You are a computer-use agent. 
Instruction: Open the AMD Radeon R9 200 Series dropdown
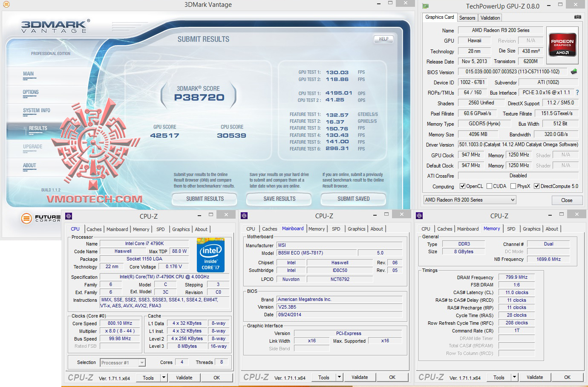tap(470, 200)
